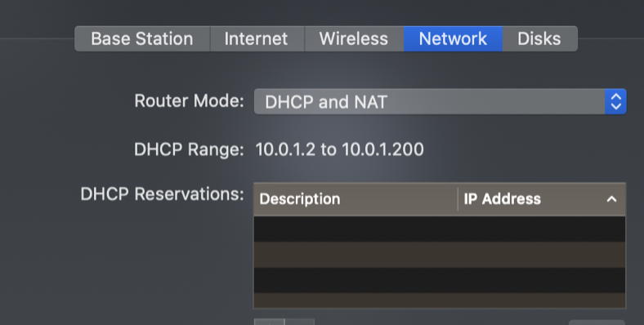Select the first DHCP reservation row
The height and width of the screenshot is (325, 644).
tap(440, 229)
